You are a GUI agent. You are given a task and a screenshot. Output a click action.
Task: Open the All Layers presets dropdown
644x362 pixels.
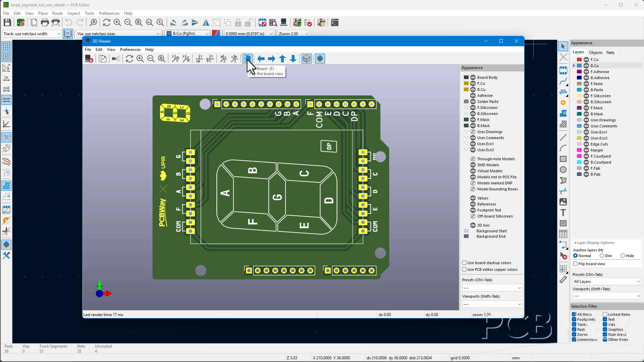pyautogui.click(x=607, y=282)
